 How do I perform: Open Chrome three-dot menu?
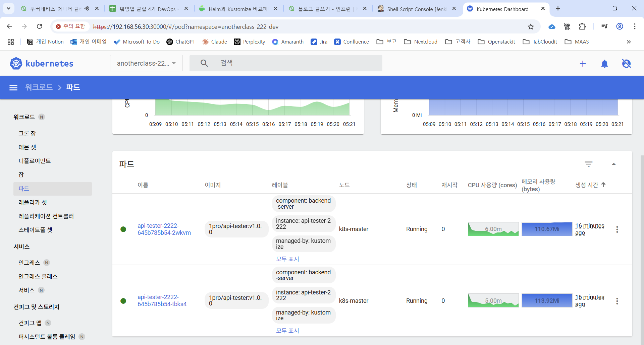635,26
